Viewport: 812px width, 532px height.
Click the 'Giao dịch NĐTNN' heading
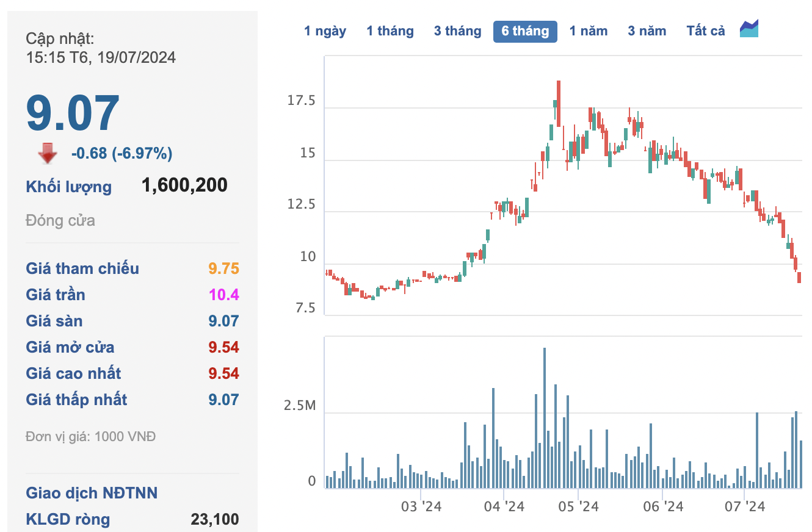click(92, 493)
